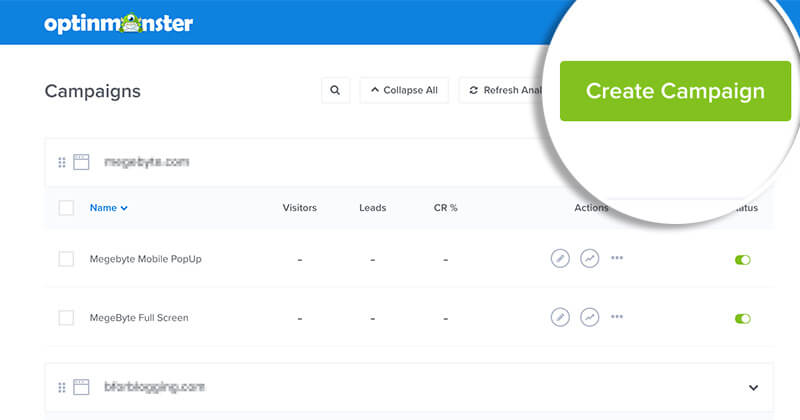
Task: Tick the select-all checkbox in the table header
Action: (x=66, y=208)
